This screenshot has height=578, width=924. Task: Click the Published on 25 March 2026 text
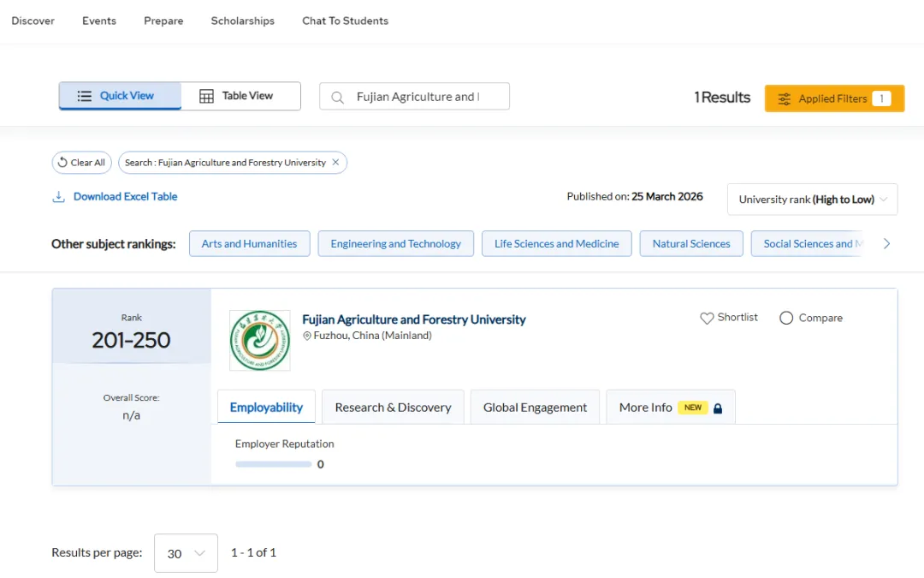point(635,196)
